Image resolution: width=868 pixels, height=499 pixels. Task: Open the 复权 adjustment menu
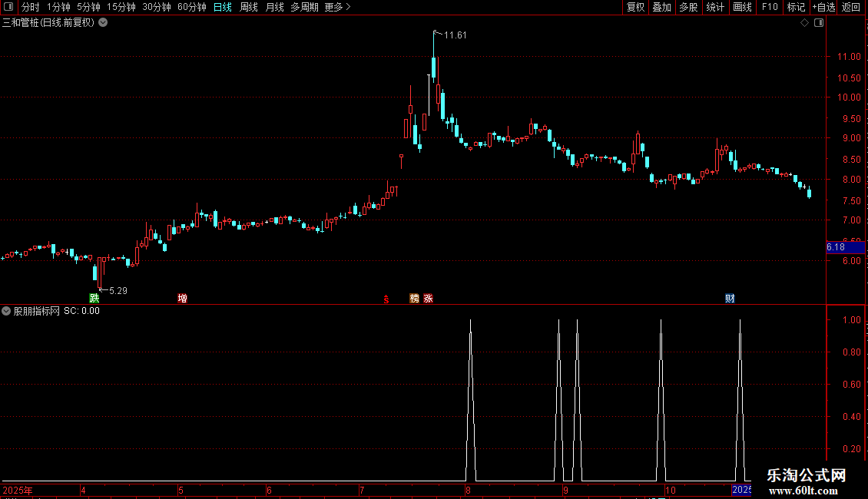point(635,7)
